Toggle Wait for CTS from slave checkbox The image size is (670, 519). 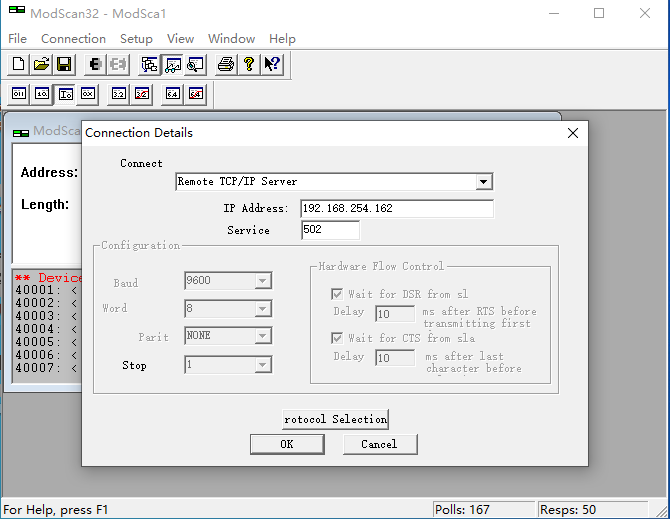tap(337, 338)
